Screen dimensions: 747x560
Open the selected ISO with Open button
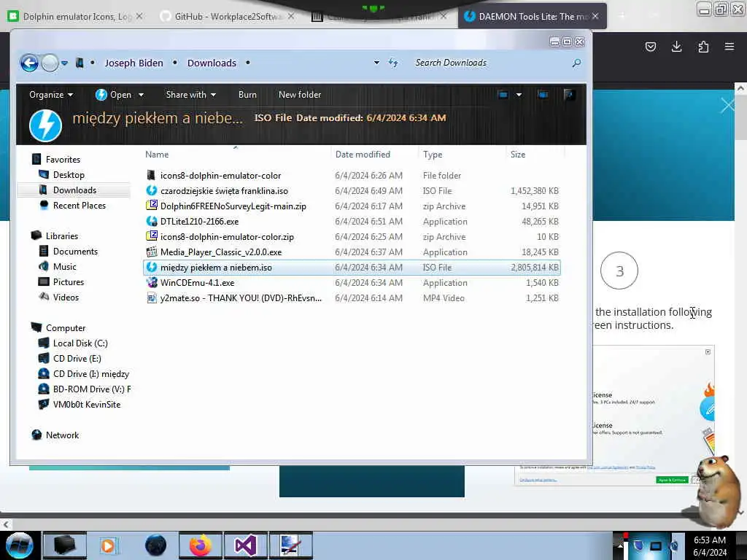(x=113, y=95)
